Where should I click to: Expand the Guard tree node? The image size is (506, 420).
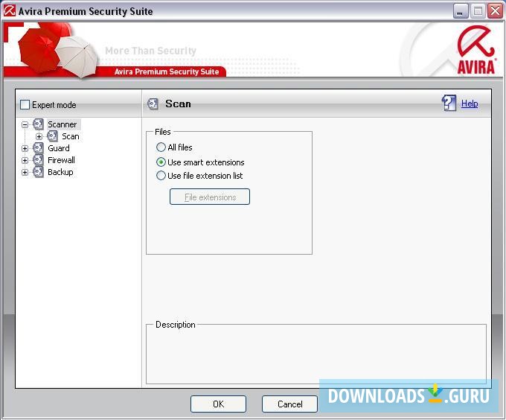(x=25, y=148)
